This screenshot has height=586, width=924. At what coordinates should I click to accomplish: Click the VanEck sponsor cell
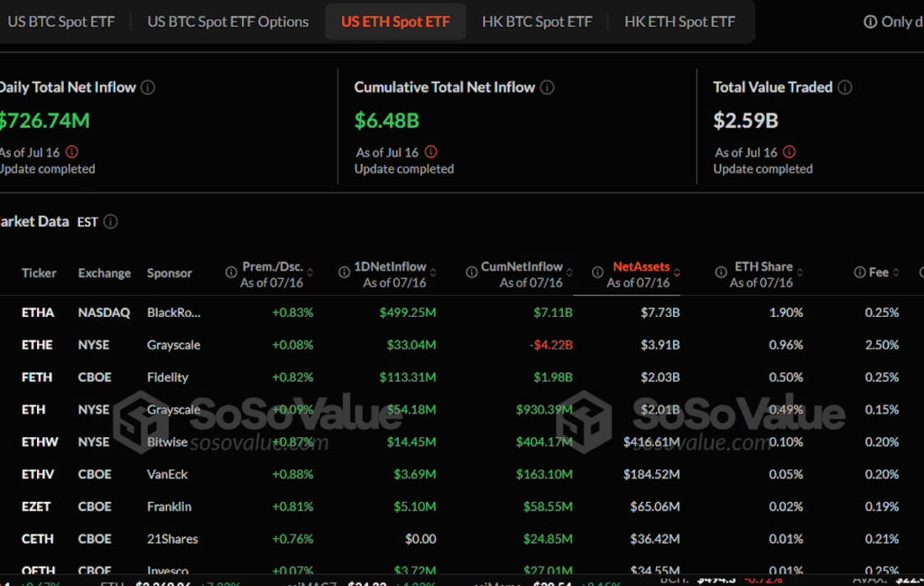[x=167, y=475]
